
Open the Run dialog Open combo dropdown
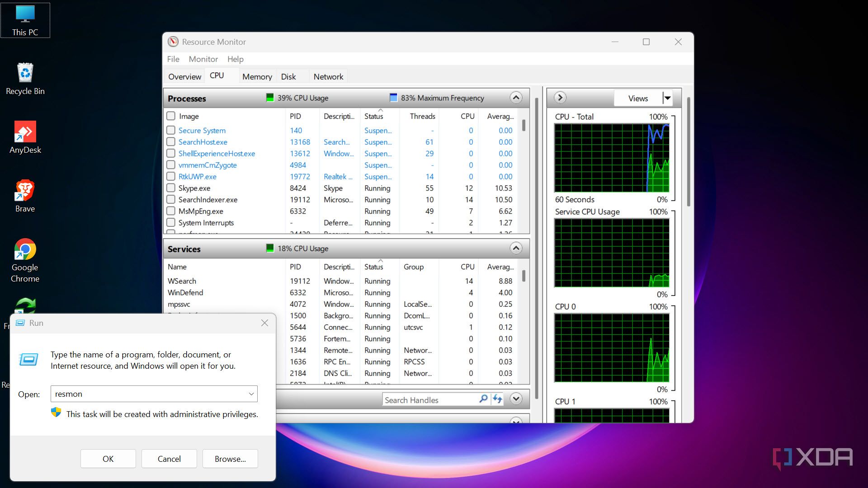[251, 394]
